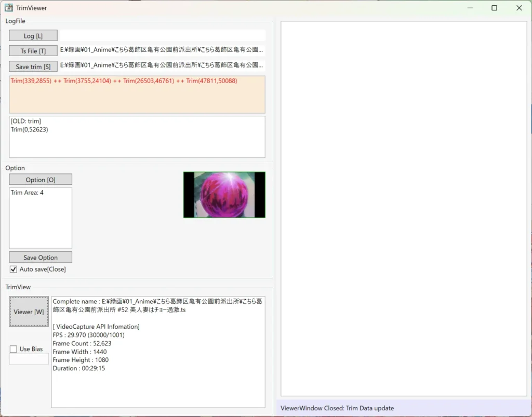This screenshot has width=532, height=417.
Task: Click the Save Option button
Action: pos(41,258)
